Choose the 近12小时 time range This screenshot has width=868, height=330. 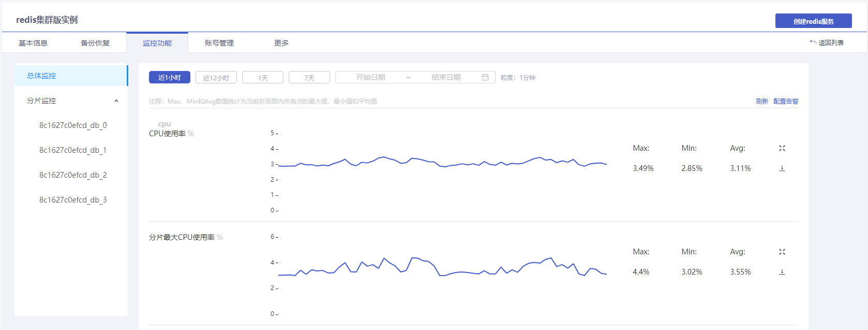[216, 77]
